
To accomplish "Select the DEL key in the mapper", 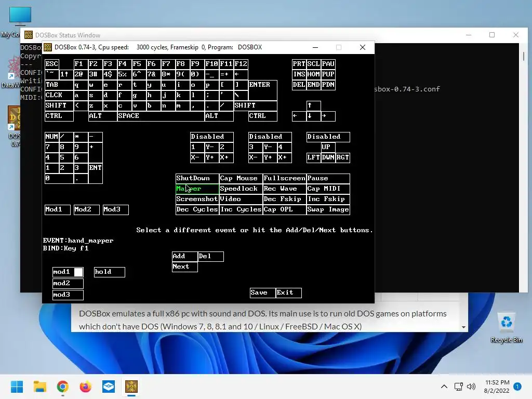I will tap(299, 85).
